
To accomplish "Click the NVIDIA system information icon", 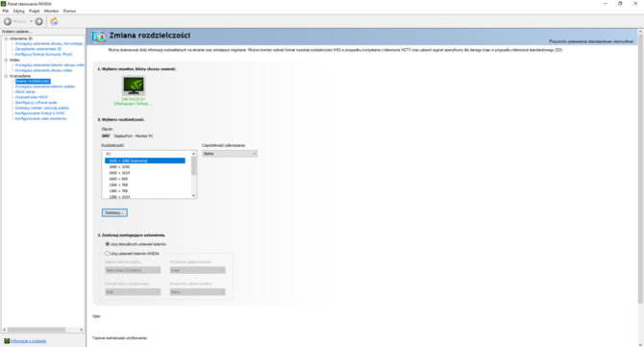I will point(7,341).
